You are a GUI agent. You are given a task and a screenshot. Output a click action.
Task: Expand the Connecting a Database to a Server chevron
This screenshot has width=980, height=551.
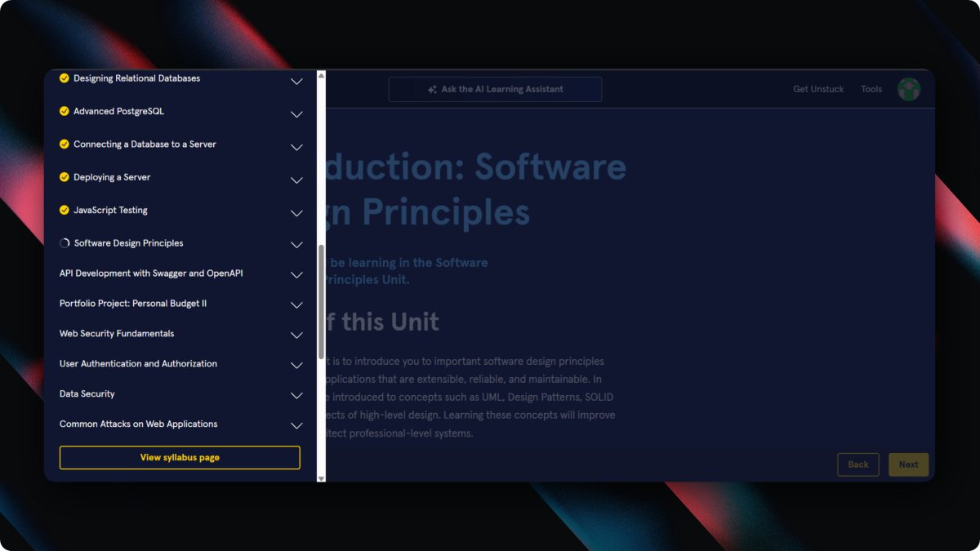click(x=297, y=148)
